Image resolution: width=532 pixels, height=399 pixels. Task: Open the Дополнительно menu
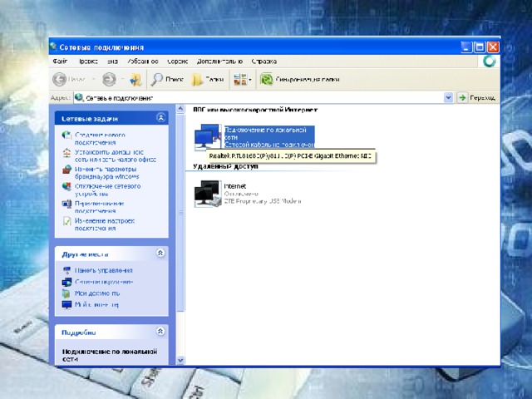coord(219,61)
